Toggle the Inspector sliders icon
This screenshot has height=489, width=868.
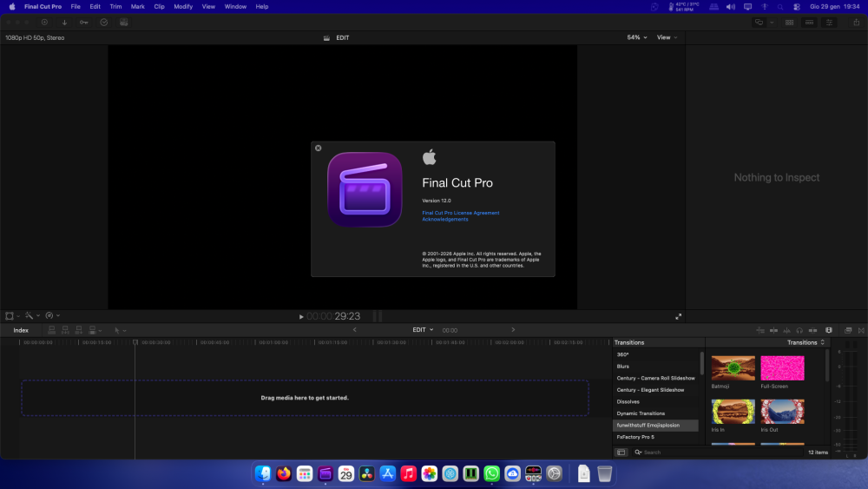(x=829, y=23)
